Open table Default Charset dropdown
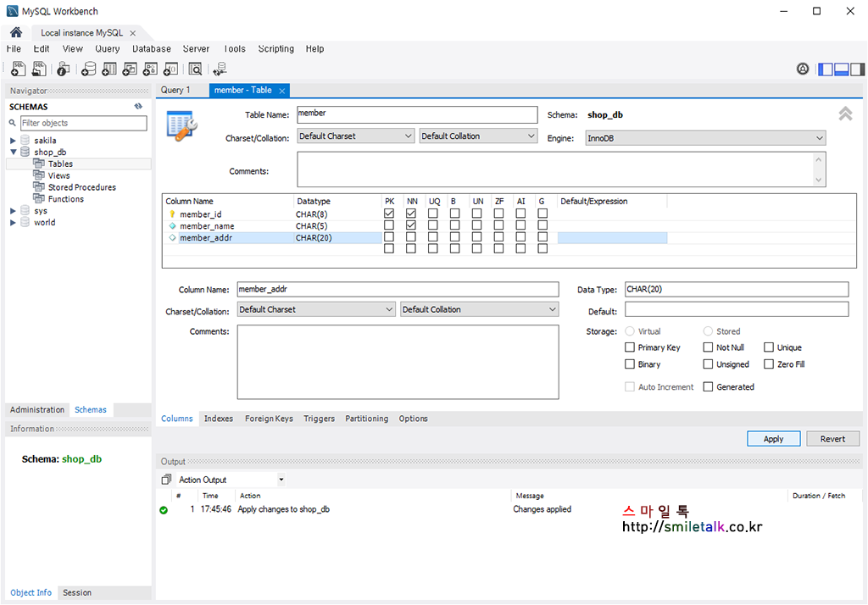 (355, 136)
